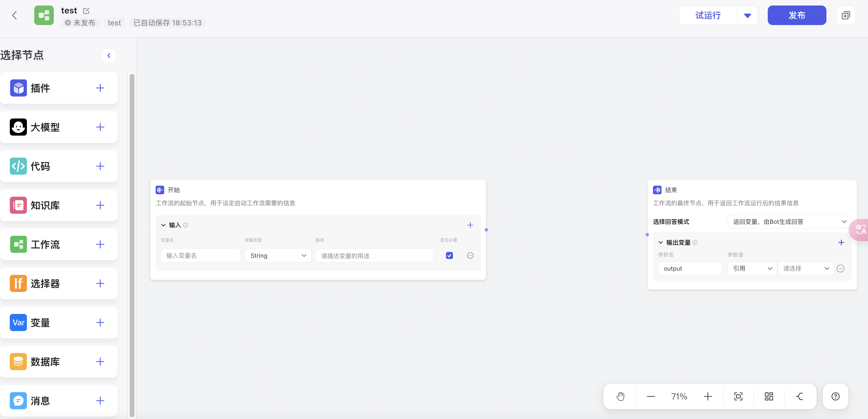Click the 知识库 book icon
The image size is (868, 419).
click(18, 205)
